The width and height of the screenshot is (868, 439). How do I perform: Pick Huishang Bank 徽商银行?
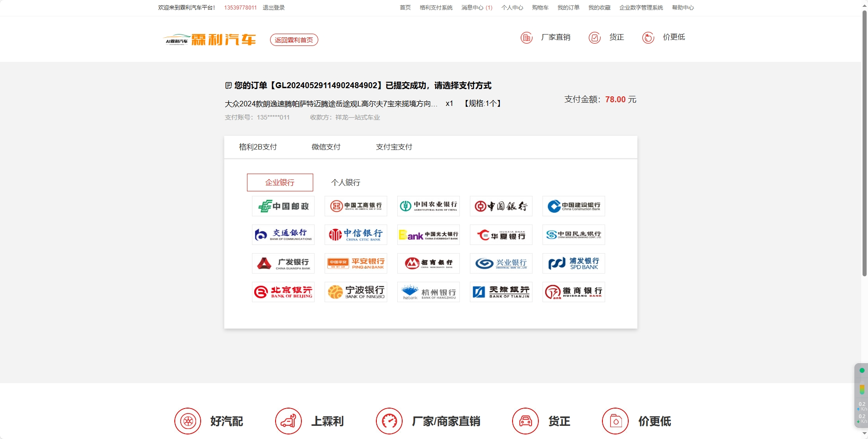[574, 292]
